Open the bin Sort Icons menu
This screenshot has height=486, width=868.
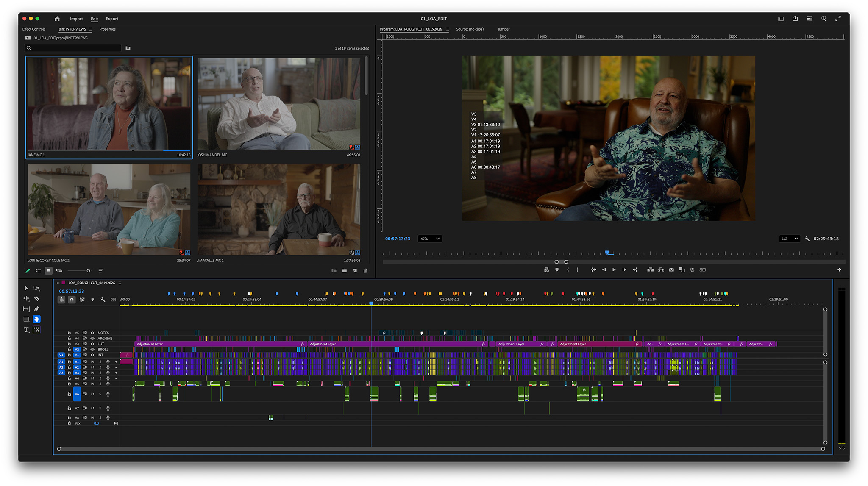pyautogui.click(x=100, y=271)
